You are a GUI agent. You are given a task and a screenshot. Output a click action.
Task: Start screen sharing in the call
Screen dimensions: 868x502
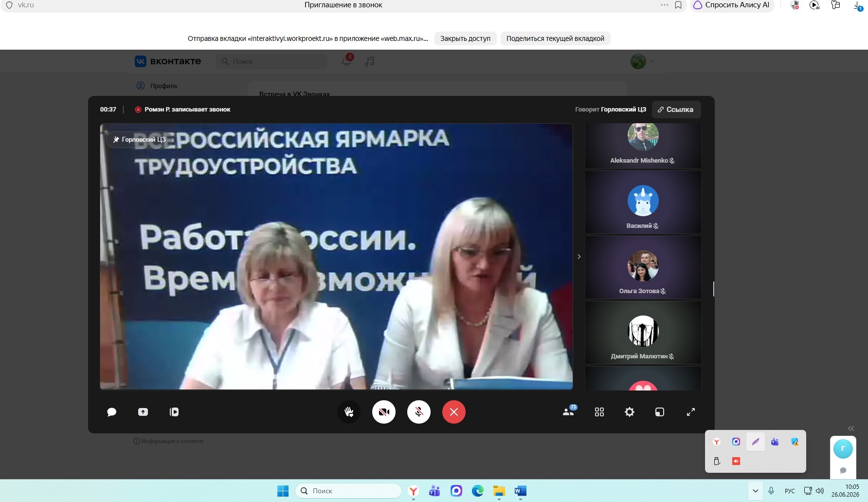tap(143, 412)
